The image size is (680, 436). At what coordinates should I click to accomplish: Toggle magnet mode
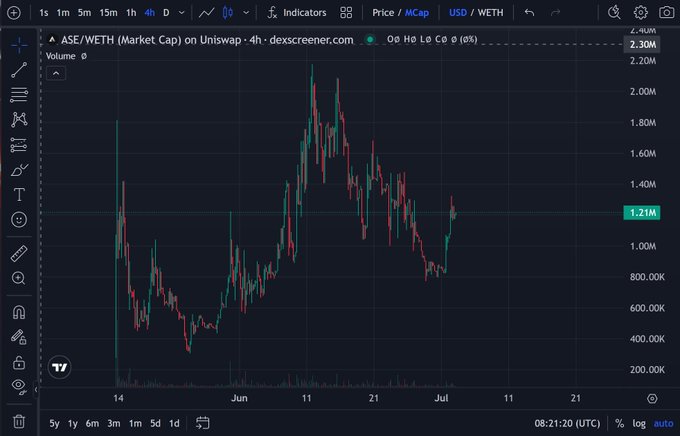19,312
